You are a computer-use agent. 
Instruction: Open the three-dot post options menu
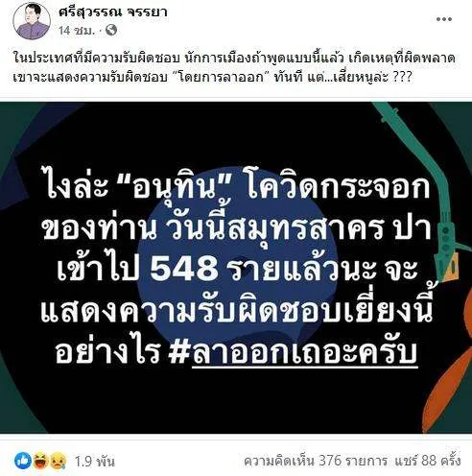point(444,19)
